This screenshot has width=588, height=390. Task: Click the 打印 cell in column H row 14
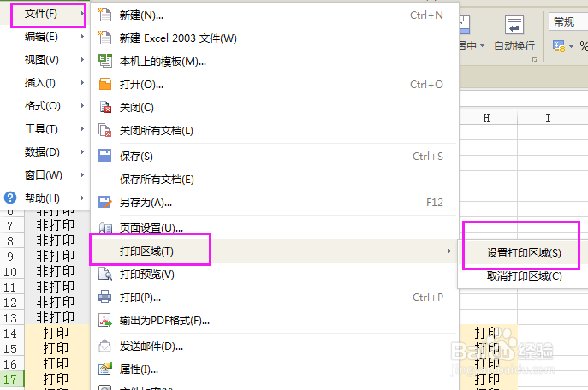[x=488, y=333]
